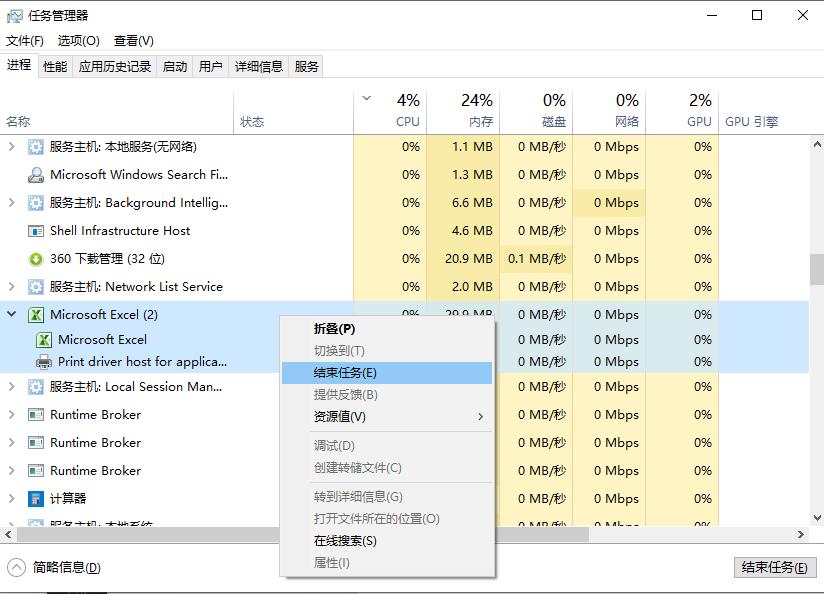This screenshot has height=594, width=824.
Task: Click the 计算器 calculator icon
Action: pyautogui.click(x=35, y=498)
